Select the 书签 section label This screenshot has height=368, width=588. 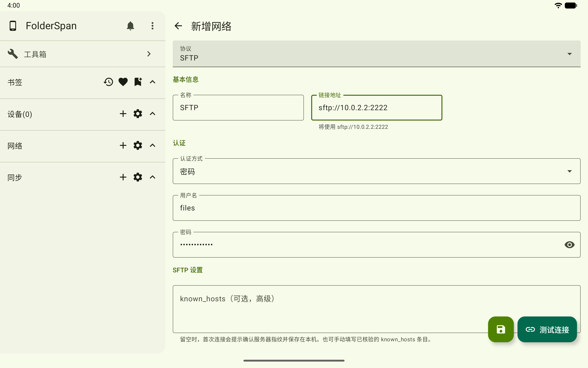[x=15, y=82]
